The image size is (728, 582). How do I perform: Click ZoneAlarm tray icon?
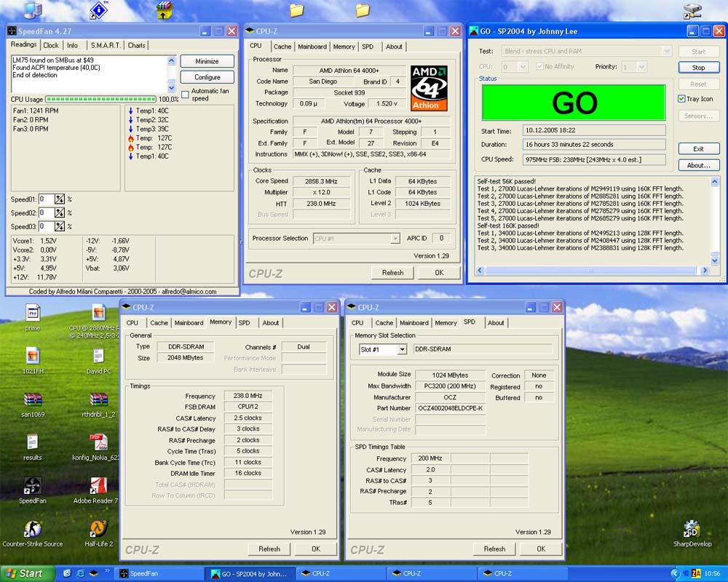pyautogui.click(x=695, y=574)
